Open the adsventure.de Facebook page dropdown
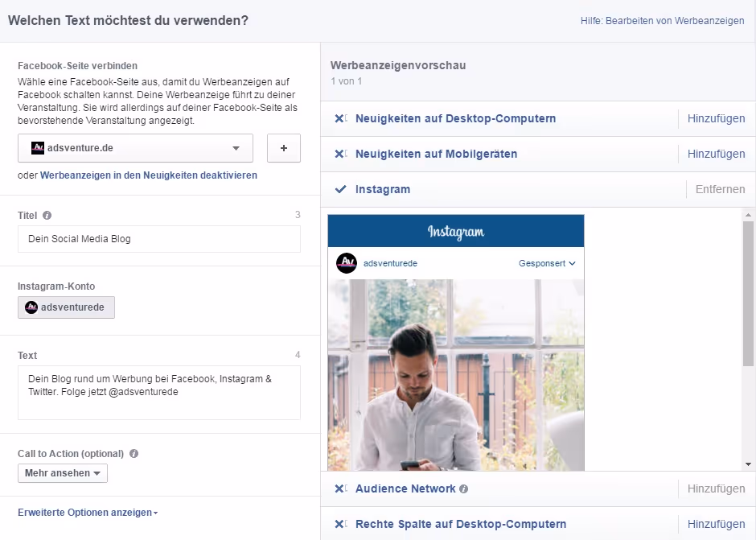Screen dimensions: 756x540 135,148
